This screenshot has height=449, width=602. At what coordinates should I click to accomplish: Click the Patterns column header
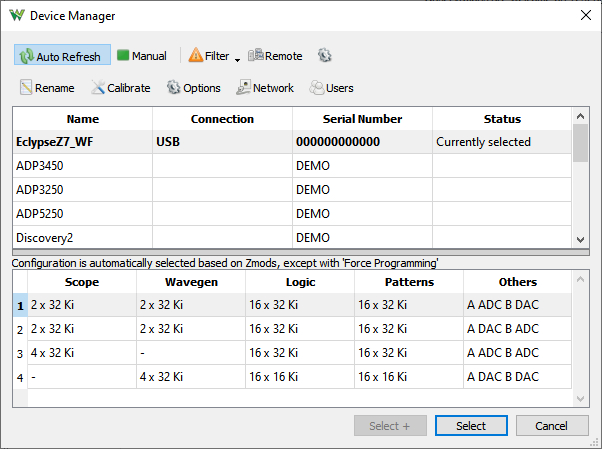[409, 282]
